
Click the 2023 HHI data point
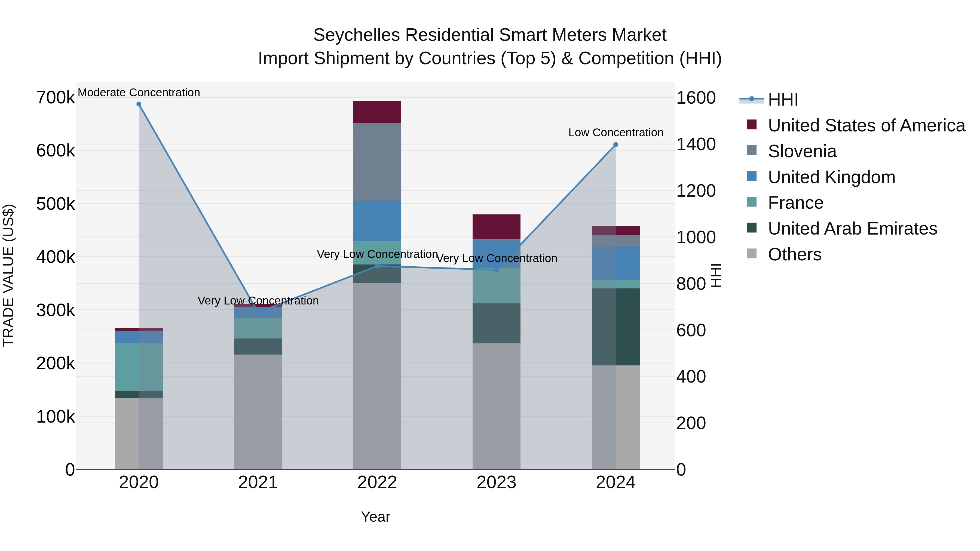pyautogui.click(x=497, y=270)
